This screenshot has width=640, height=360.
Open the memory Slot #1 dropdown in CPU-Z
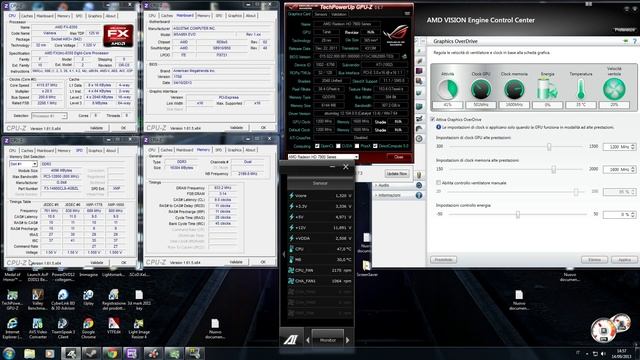tap(23, 164)
